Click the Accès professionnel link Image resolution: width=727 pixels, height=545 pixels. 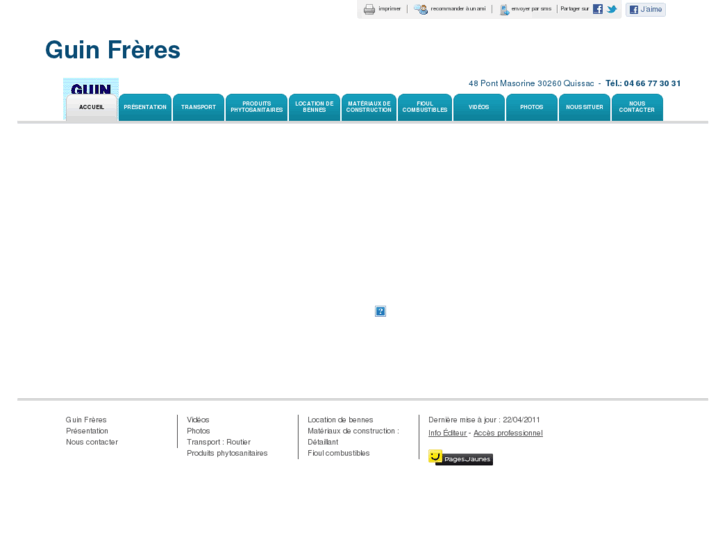(x=508, y=433)
